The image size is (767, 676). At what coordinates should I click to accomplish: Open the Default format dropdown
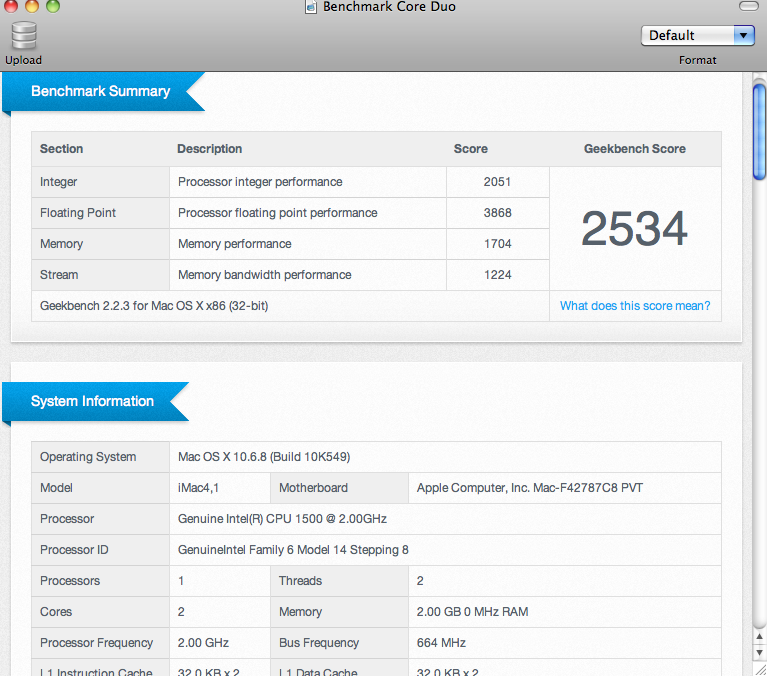click(x=698, y=36)
